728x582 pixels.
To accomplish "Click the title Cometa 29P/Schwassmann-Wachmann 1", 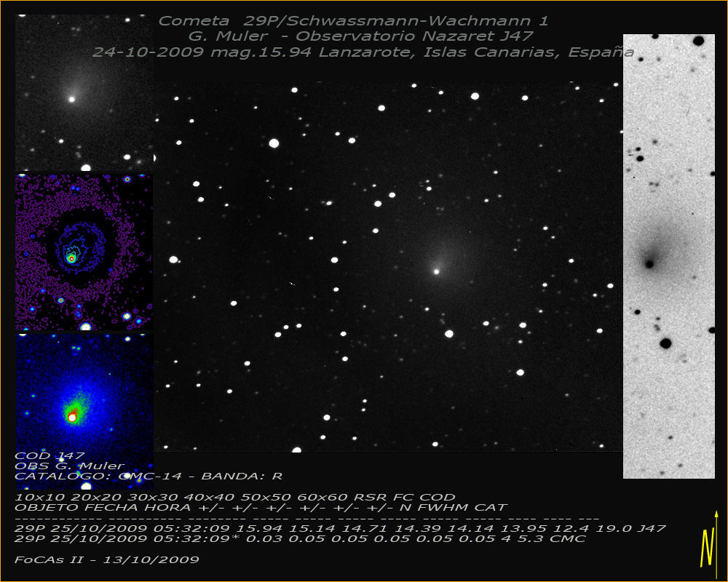I will (x=353, y=21).
